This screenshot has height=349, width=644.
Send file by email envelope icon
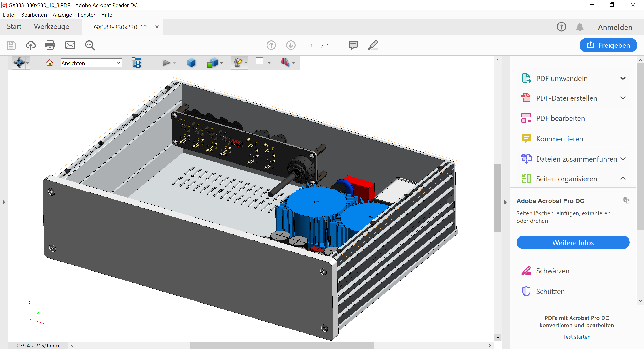(70, 45)
